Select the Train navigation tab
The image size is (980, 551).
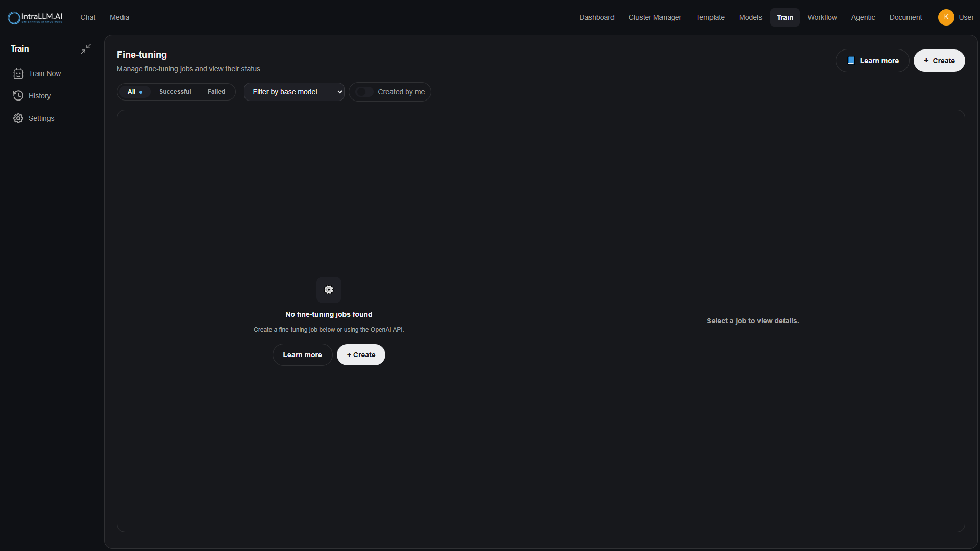point(785,17)
